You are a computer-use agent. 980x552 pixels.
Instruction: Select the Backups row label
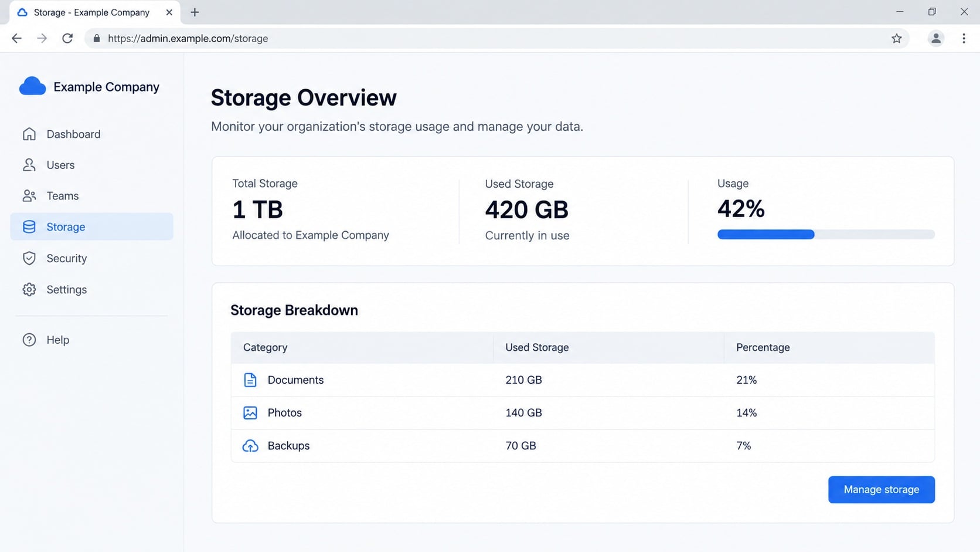288,446
